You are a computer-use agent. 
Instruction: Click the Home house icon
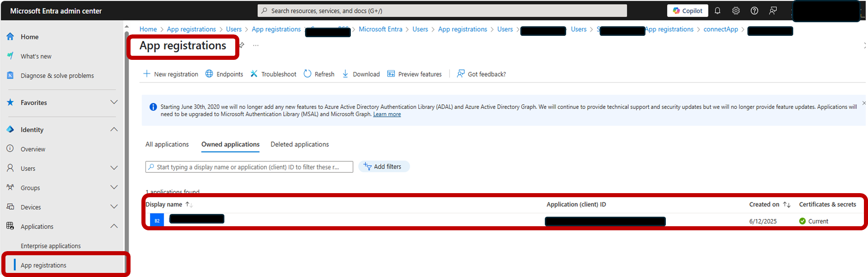pyautogui.click(x=10, y=37)
